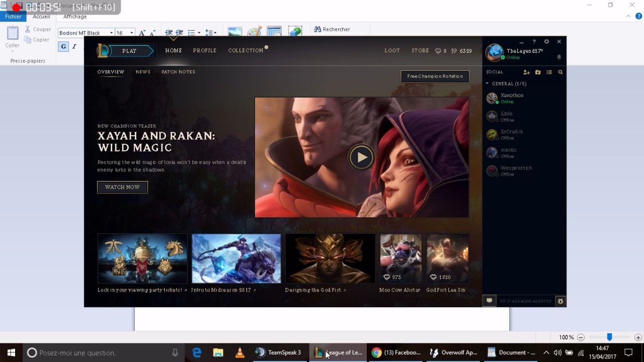Toggle bold G formatting in WordPad

63,47
